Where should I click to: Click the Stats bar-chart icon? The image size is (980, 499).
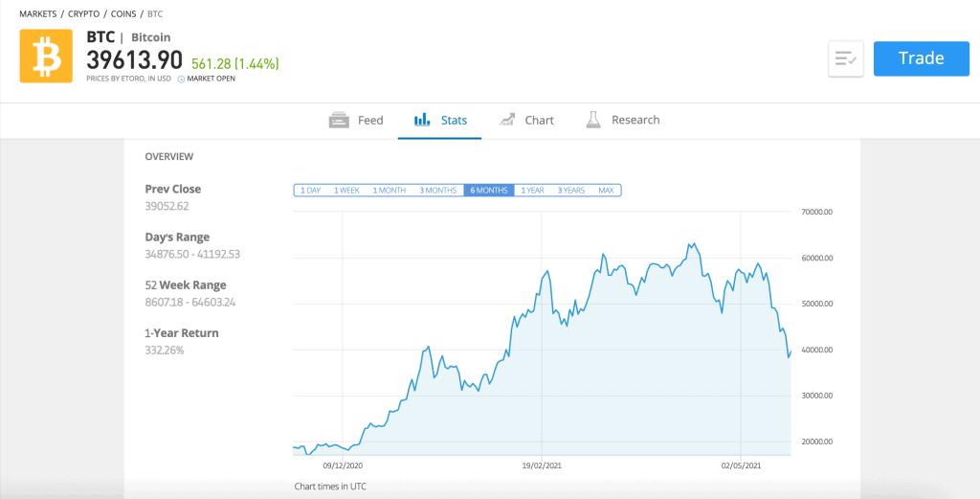[422, 120]
